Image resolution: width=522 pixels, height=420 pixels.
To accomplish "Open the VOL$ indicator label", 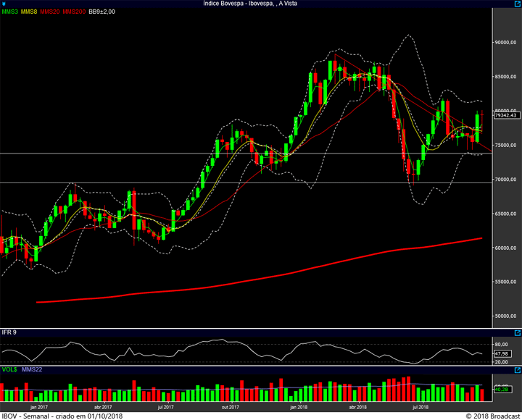I will click(9, 369).
